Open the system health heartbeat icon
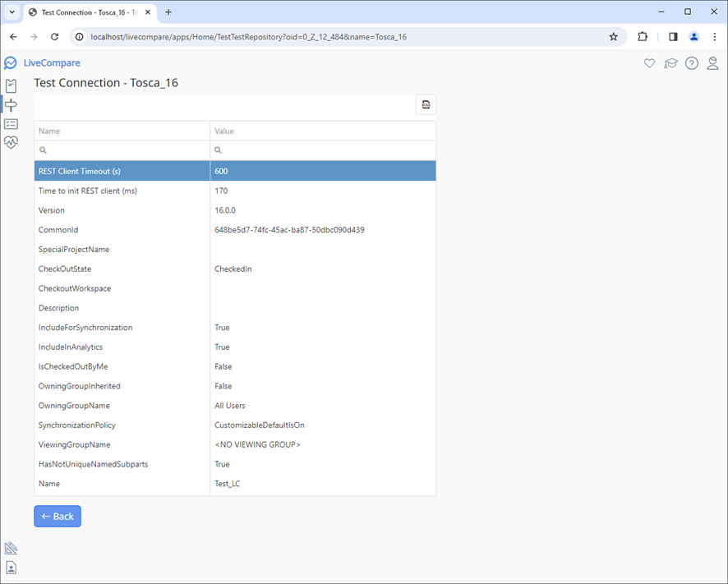The height and width of the screenshot is (584, 728). point(11,142)
